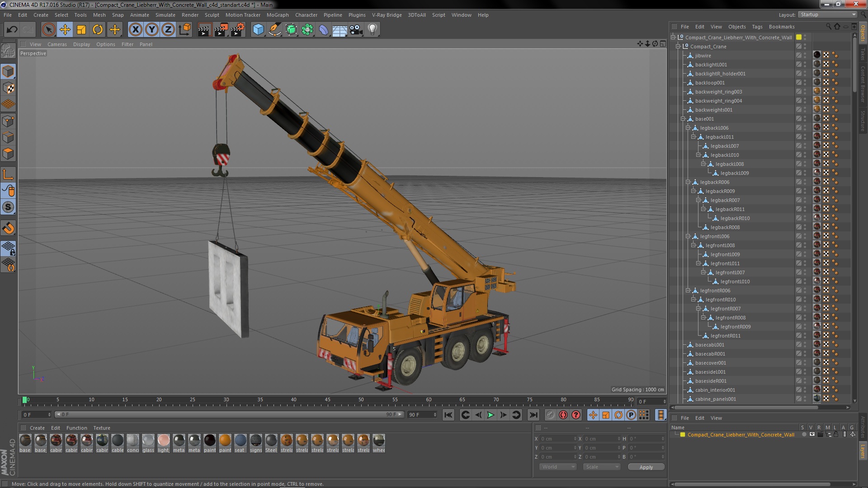Viewport: 868px width, 488px height.
Task: Go to the start of the animation
Action: coord(448,415)
